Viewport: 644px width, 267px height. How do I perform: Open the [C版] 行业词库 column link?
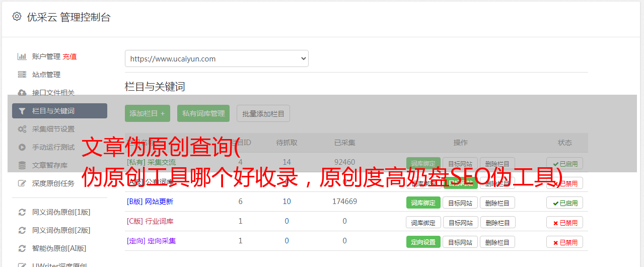tap(150, 221)
